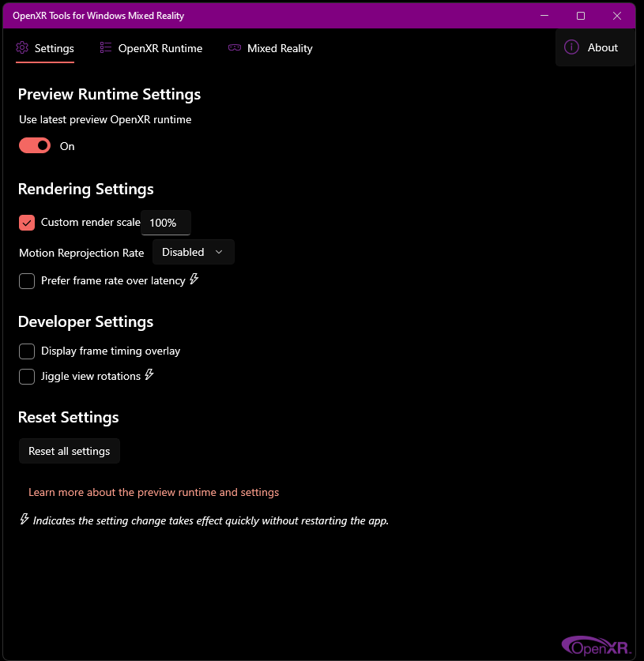This screenshot has height=661, width=644.
Task: Open the About page
Action: click(x=595, y=47)
